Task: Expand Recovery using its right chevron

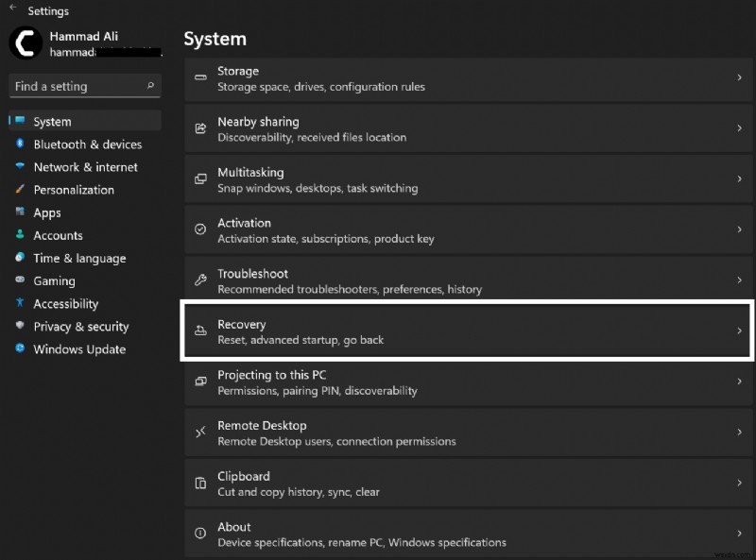Action: pos(739,331)
